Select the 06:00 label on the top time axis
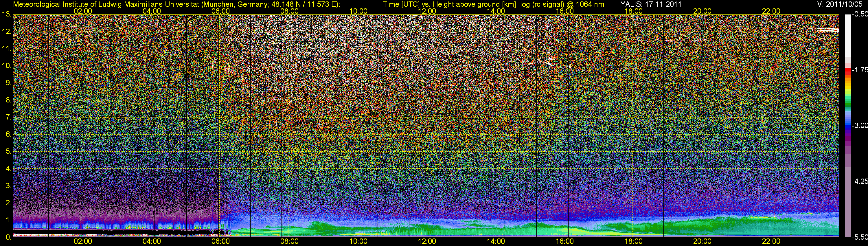The image size is (868, 246). (220, 11)
